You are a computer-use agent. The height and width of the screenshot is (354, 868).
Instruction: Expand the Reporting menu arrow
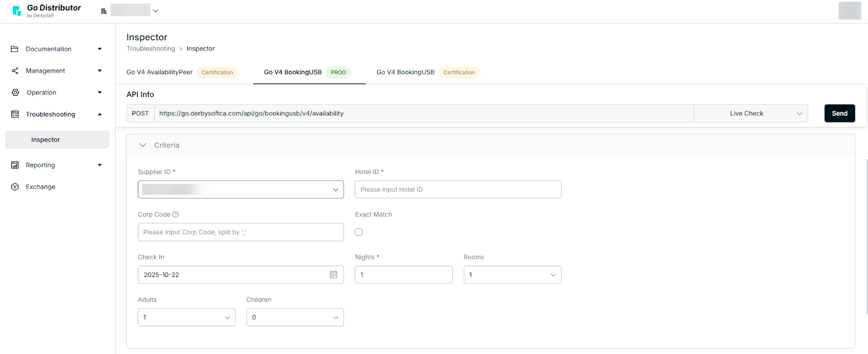click(x=100, y=165)
